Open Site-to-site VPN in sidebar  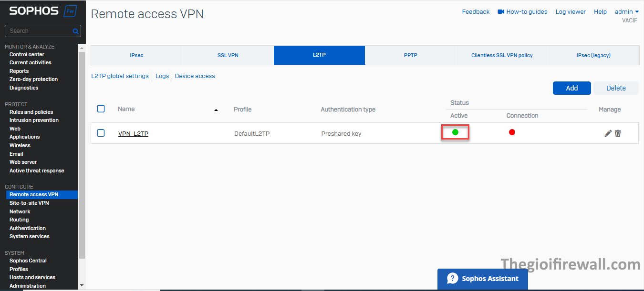(x=29, y=203)
